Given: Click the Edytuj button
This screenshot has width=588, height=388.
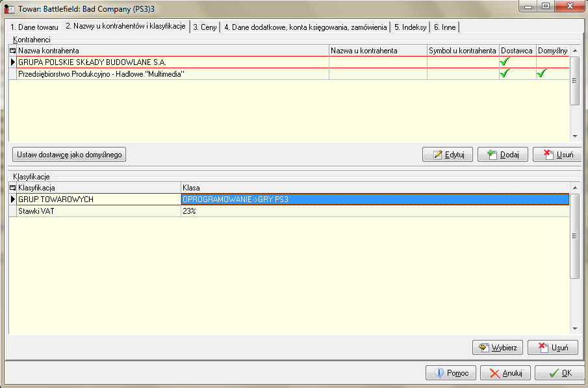Looking at the screenshot, I should [x=448, y=155].
